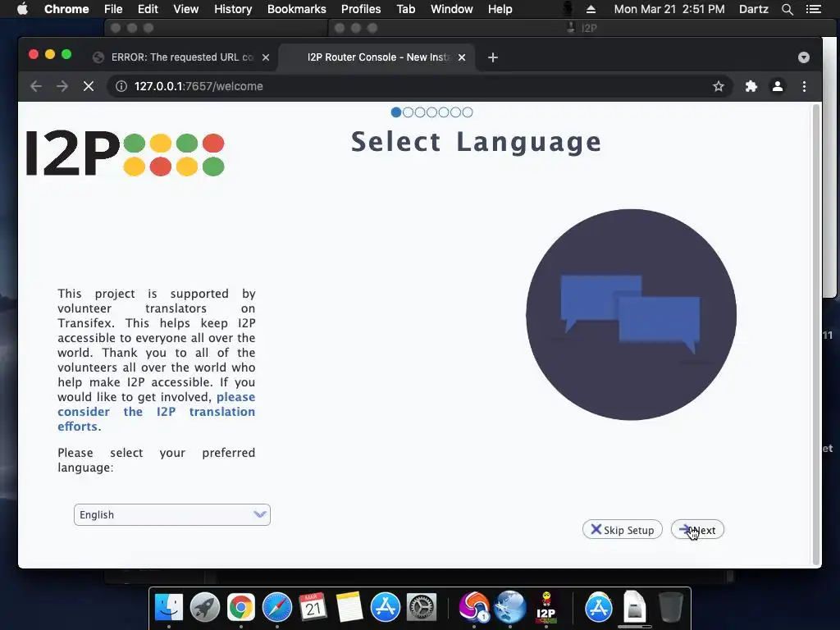Close the I2P Router Console tab

tap(462, 57)
